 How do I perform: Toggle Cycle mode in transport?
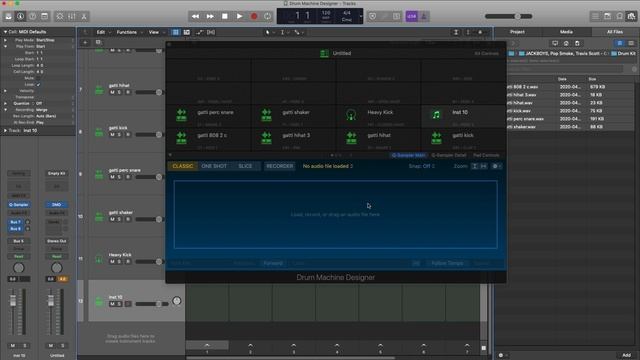[267, 16]
